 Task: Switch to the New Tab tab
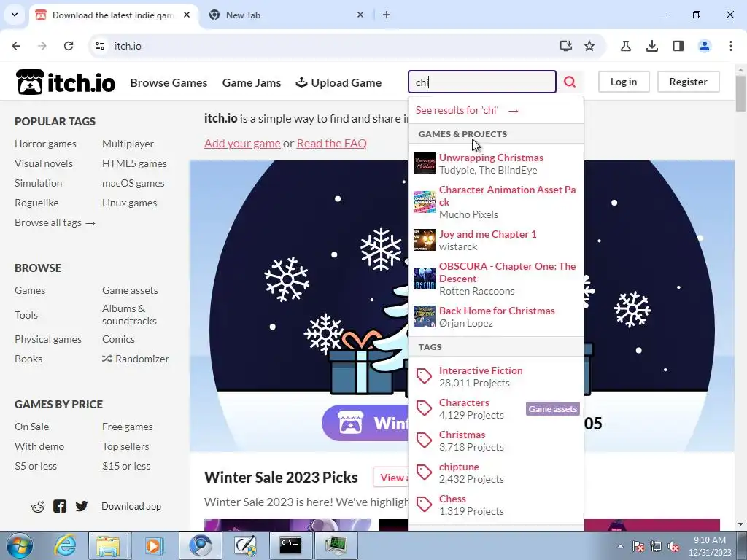(x=286, y=15)
